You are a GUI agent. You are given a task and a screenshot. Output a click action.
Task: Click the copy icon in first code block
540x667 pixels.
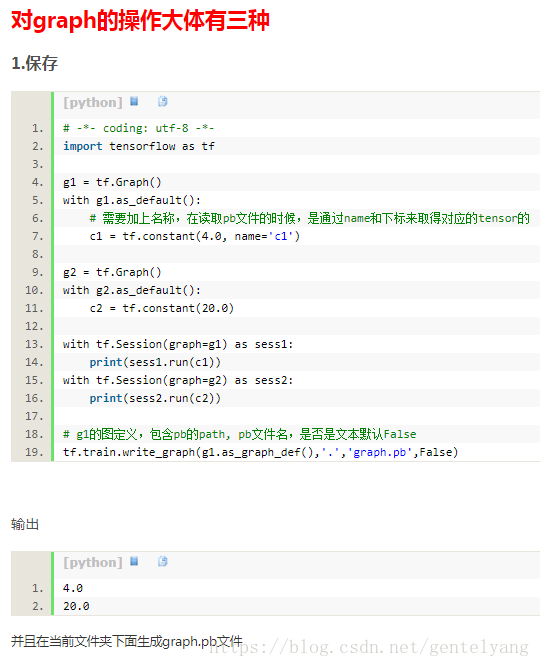163,101
